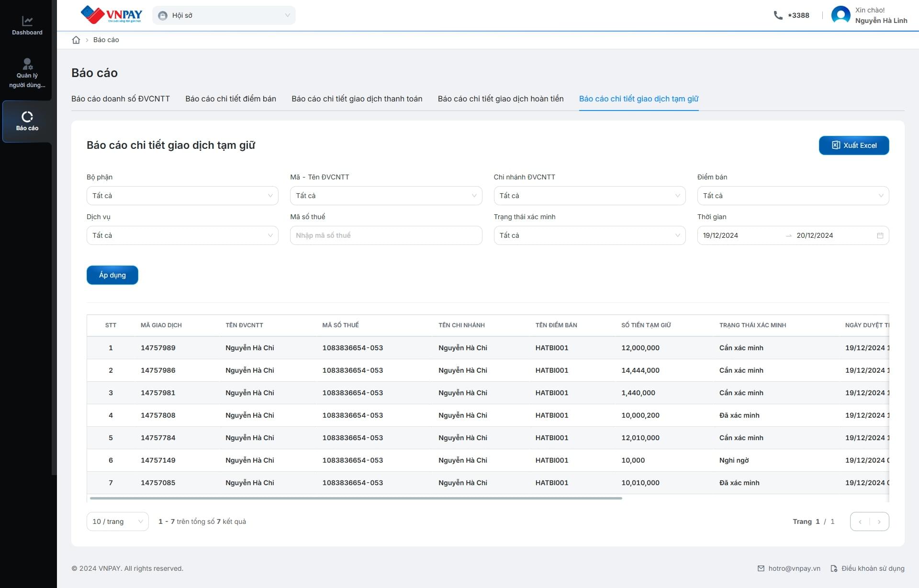Click the phone icon next to *3388
This screenshot has width=919, height=588.
(x=778, y=15)
